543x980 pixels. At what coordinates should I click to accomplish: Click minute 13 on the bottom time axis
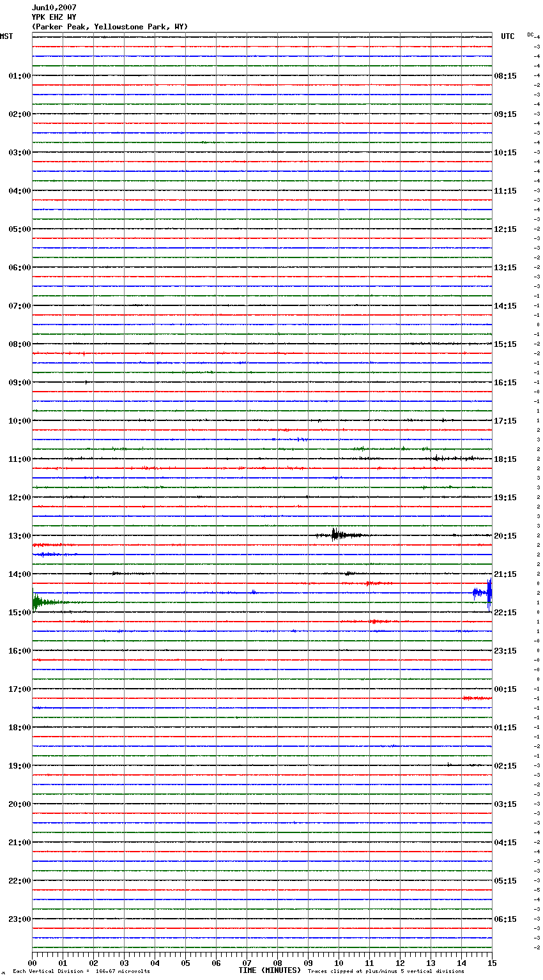point(431,963)
